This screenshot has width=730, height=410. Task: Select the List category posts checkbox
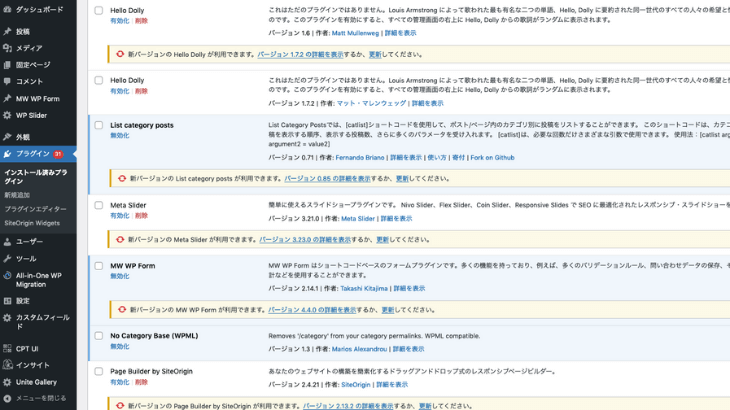(99, 125)
